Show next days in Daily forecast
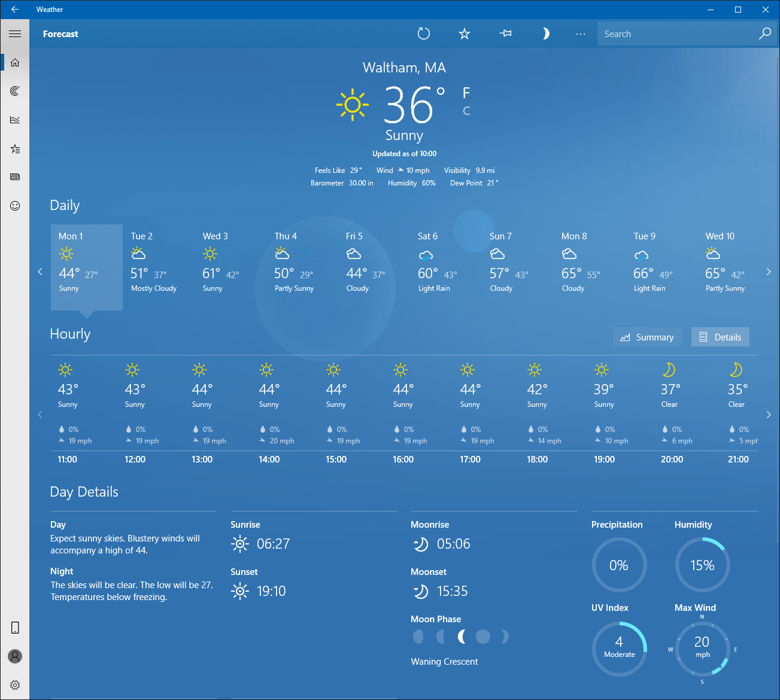Image resolution: width=780 pixels, height=700 pixels. click(769, 272)
